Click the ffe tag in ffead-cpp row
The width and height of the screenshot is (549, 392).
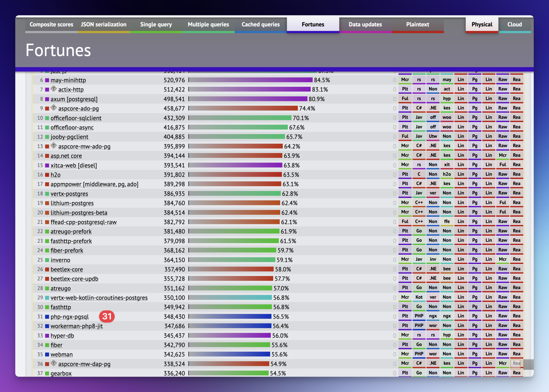point(447,222)
